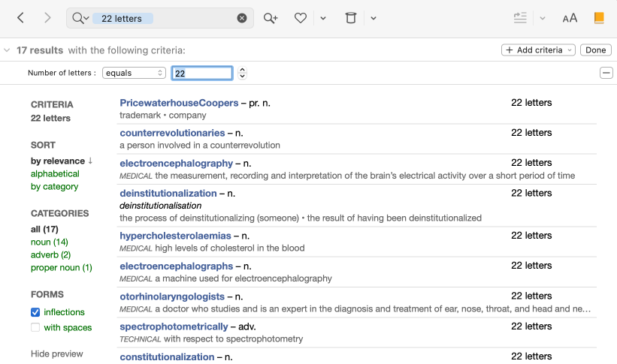Screen dimensions: 617x364
Task: Sort results alphabetical
Action: click(55, 174)
